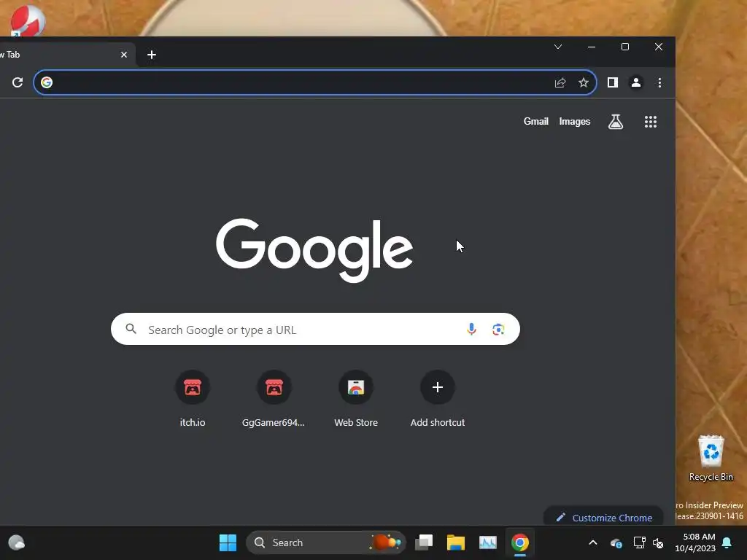Click the Google search box
The width and height of the screenshot is (747, 560).
[315, 329]
